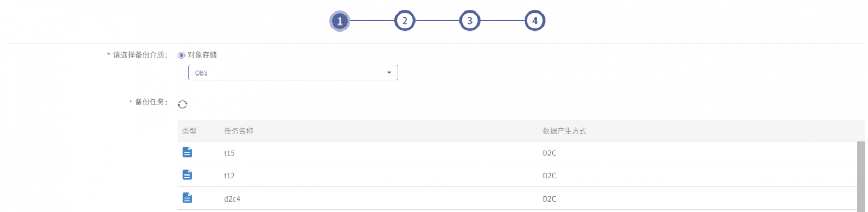The image size is (868, 212).
Task: Click the refresh backup tasks icon
Action: pos(182,104)
